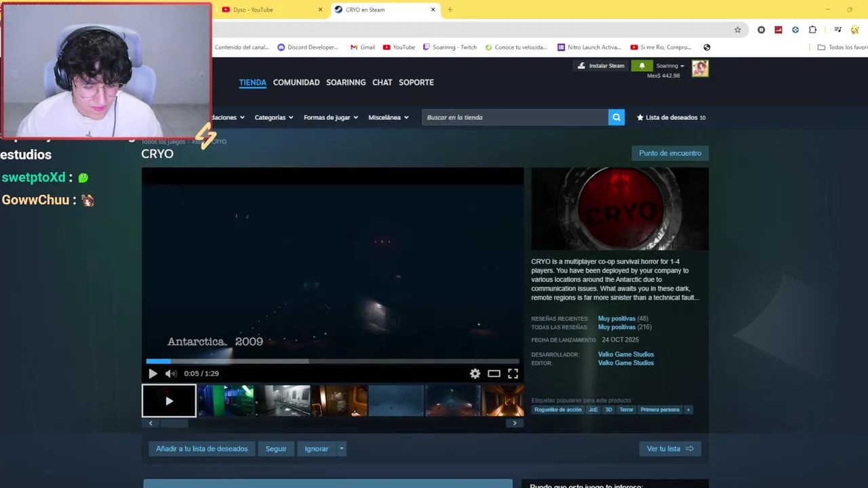Click the dark circular extension icon
The image size is (868, 488).
click(x=761, y=30)
